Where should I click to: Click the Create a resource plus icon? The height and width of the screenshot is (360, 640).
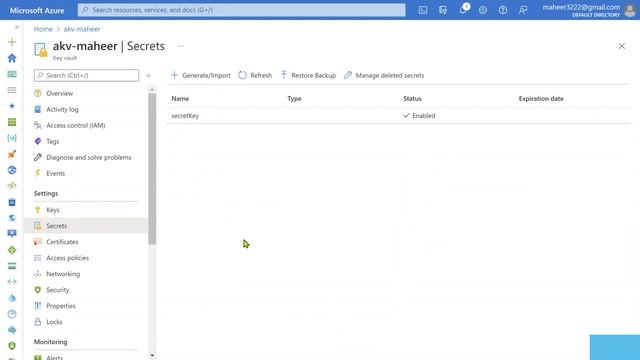coord(12,42)
